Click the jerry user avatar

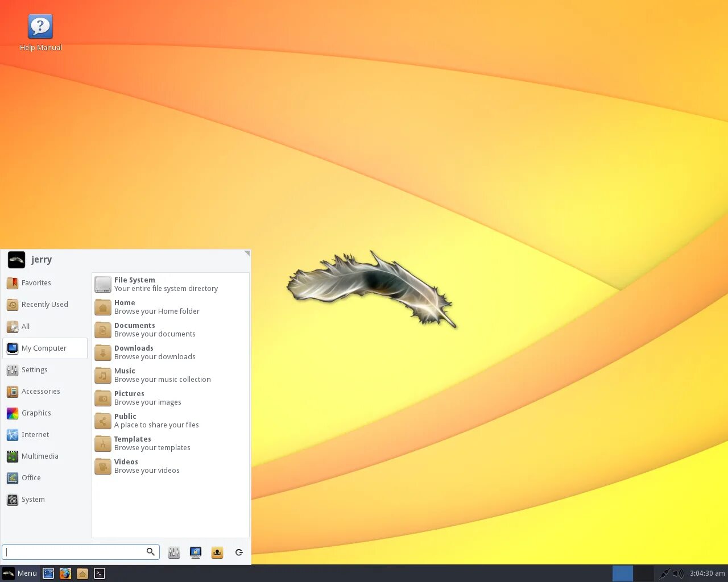click(x=16, y=259)
